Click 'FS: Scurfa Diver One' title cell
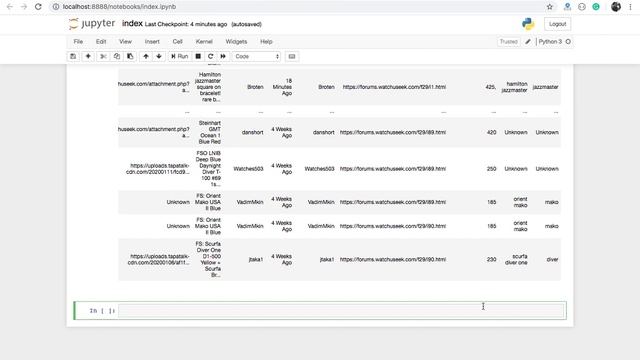This screenshot has height=360, width=640. pyautogui.click(x=208, y=259)
